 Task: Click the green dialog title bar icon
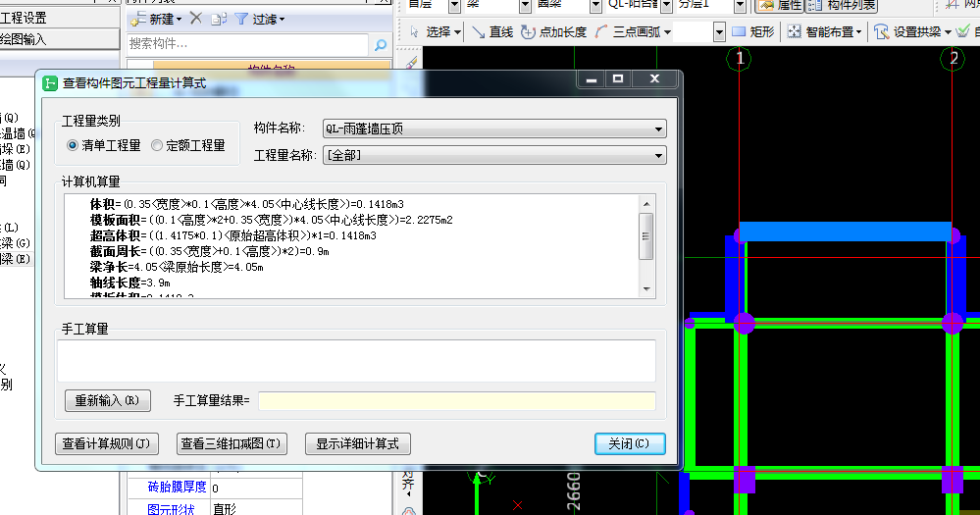50,83
